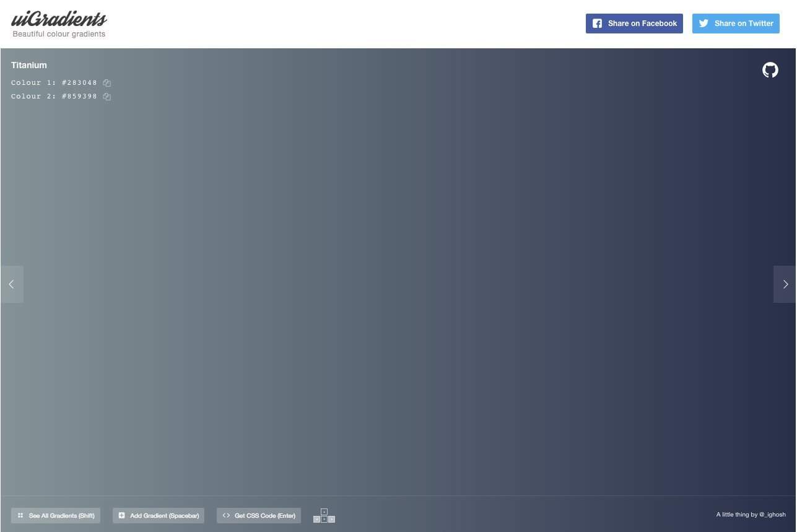Click the arrow keys hint icon
Viewport: 797px width, 532px height.
tap(324, 515)
